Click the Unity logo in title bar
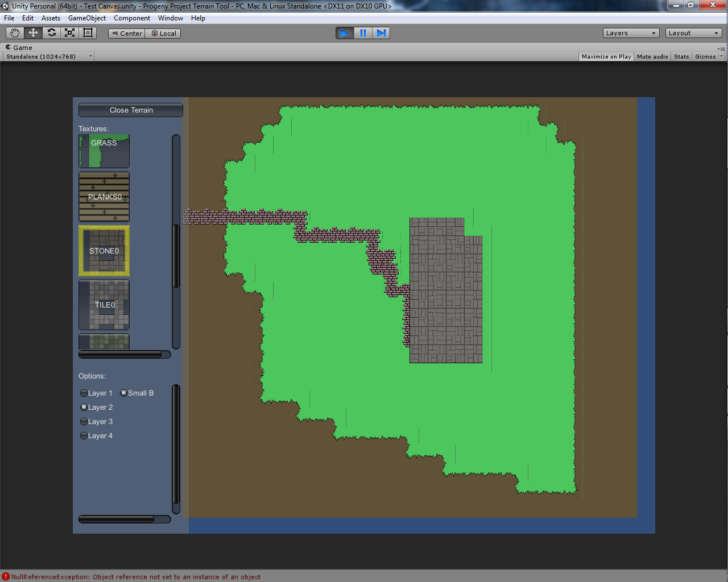 click(6, 6)
